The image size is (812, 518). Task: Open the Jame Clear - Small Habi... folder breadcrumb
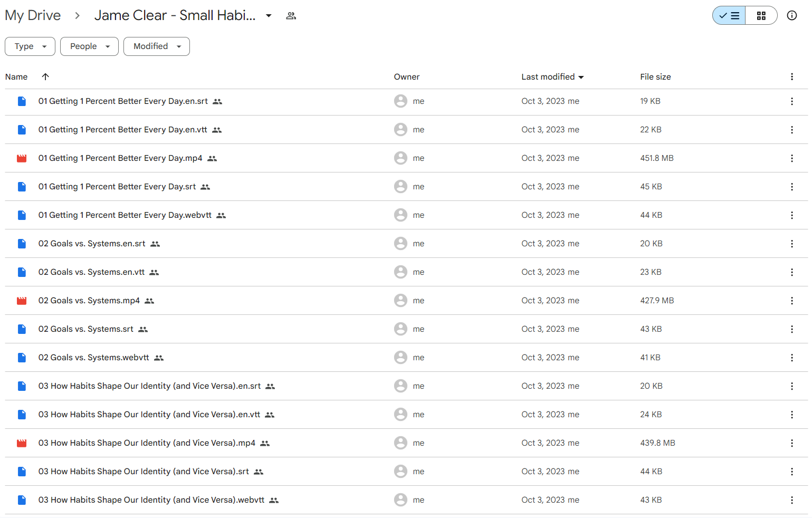click(175, 16)
